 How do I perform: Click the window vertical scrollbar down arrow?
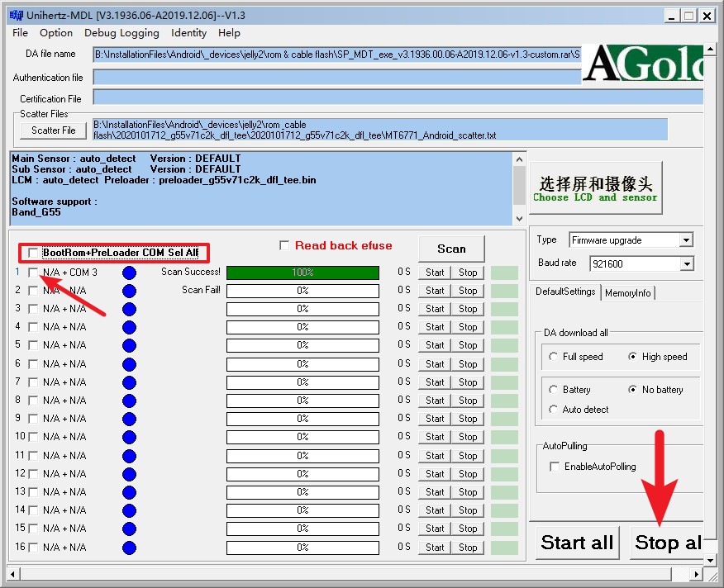pos(710,560)
